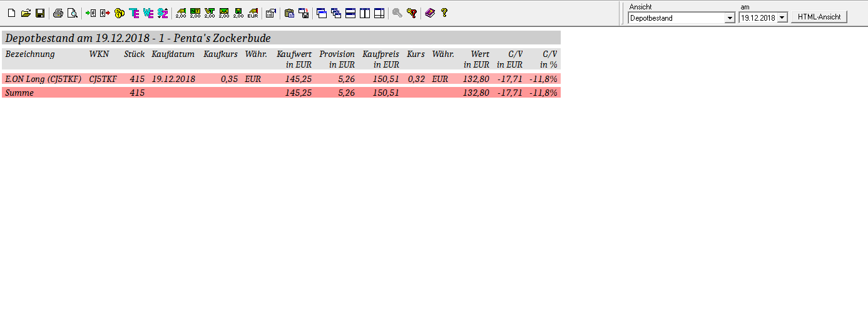Click the first 2,00 price icon

pos(181,13)
